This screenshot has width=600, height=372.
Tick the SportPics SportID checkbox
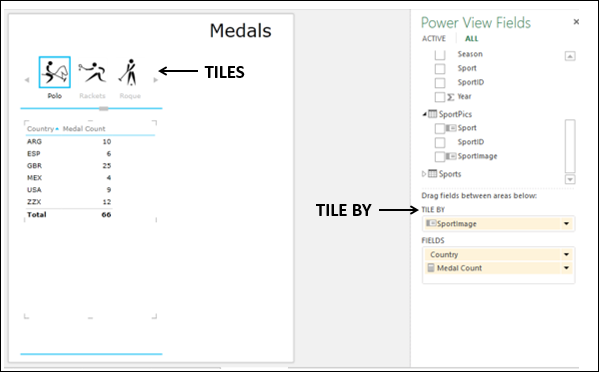[440, 142]
